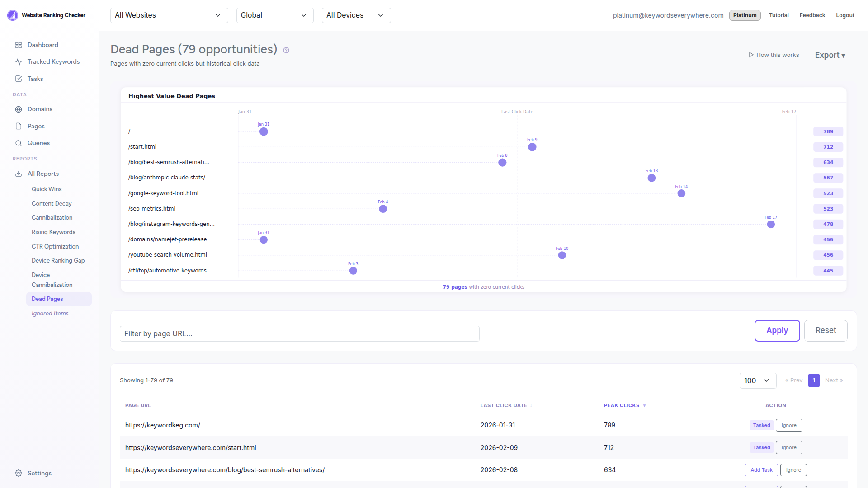Click the Dead Pages help question mark

286,50
